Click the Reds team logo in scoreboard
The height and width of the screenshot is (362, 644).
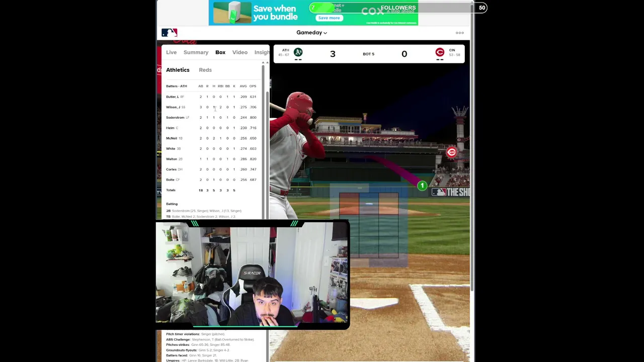point(440,52)
